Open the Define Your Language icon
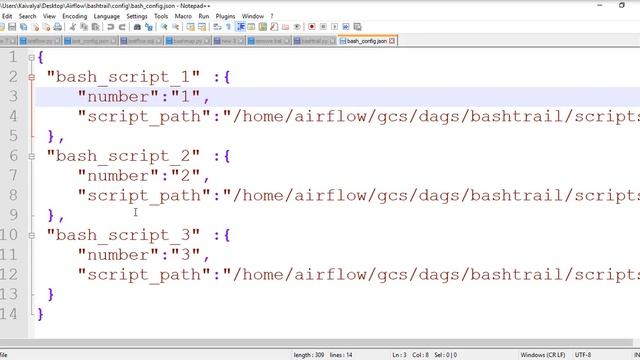The width and height of the screenshot is (640, 360). [x=251, y=27]
